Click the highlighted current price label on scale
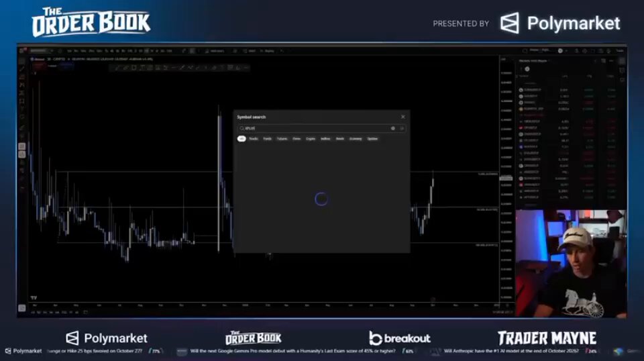This screenshot has width=644, height=361. click(506, 178)
